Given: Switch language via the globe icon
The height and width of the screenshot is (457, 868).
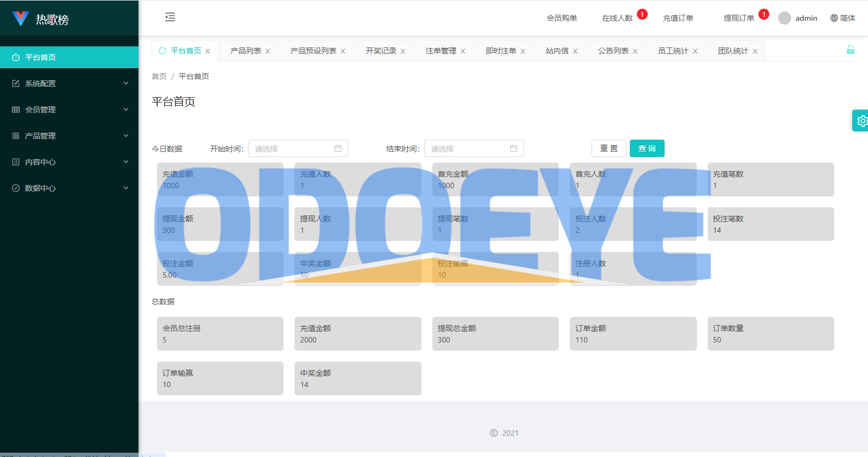Looking at the screenshot, I should 834,18.
